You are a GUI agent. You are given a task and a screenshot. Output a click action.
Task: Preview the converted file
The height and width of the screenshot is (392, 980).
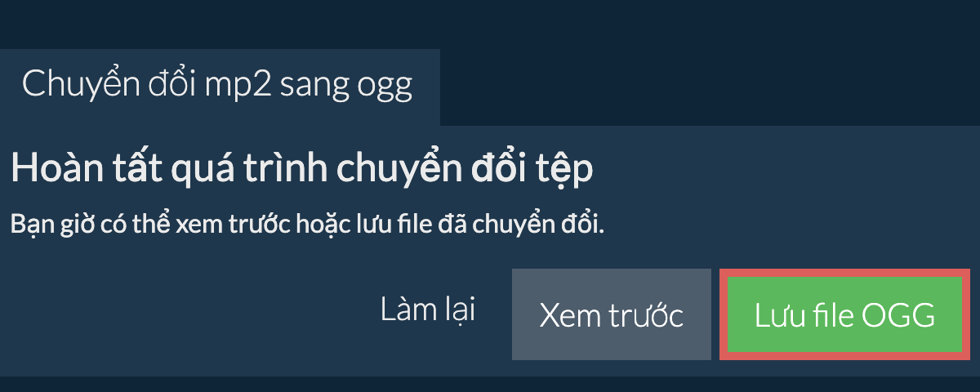(611, 315)
